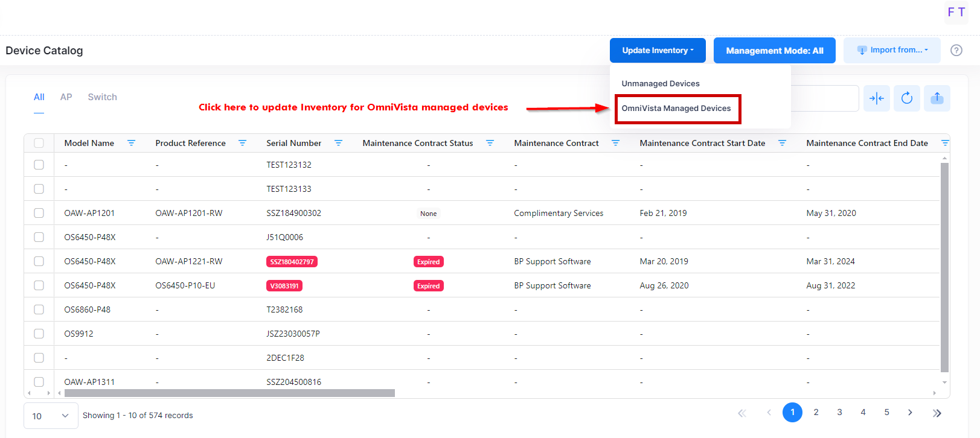980x438 pixels.
Task: Go to page 3
Action: pyautogui.click(x=839, y=412)
